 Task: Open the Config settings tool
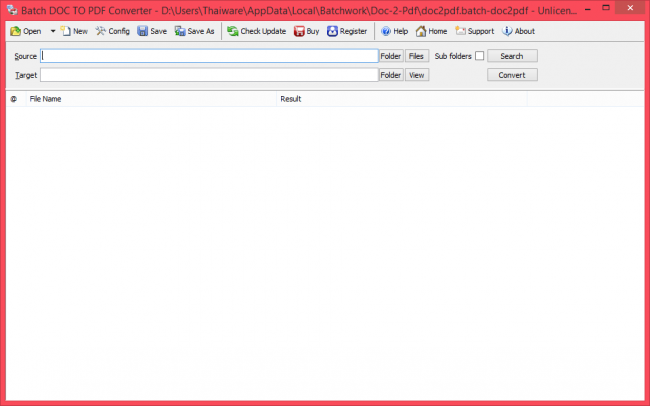[x=113, y=31]
